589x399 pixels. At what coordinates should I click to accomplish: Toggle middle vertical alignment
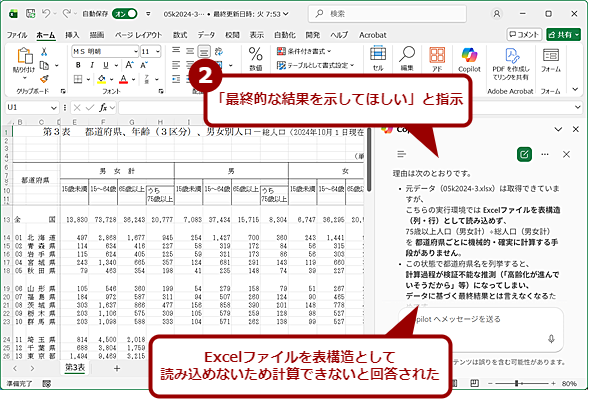pyautogui.click(x=190, y=51)
